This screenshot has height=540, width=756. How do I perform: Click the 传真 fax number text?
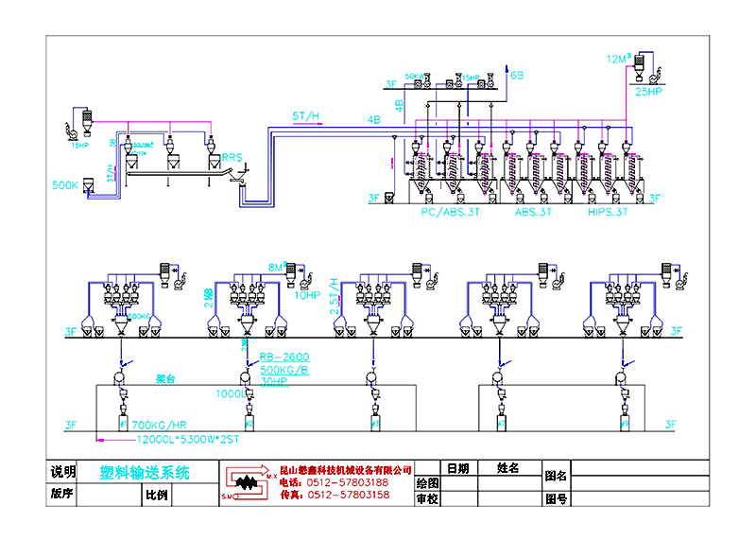[x=334, y=495]
